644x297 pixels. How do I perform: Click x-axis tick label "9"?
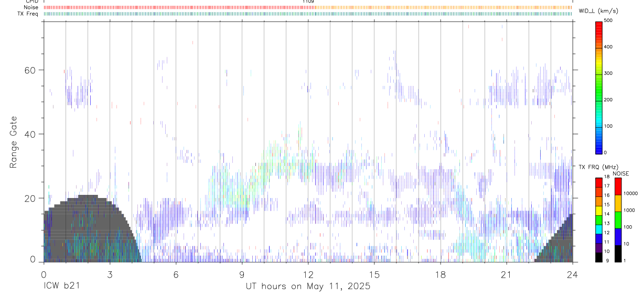pyautogui.click(x=242, y=274)
